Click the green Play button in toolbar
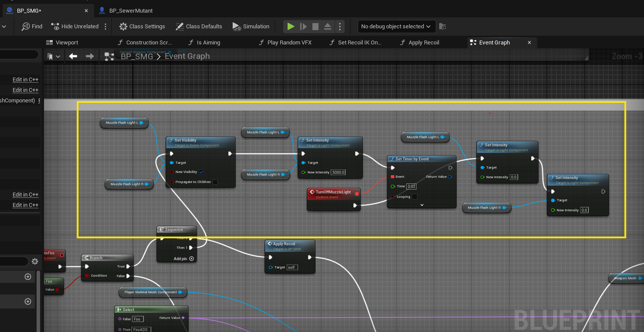This screenshot has height=332, width=644. click(291, 27)
